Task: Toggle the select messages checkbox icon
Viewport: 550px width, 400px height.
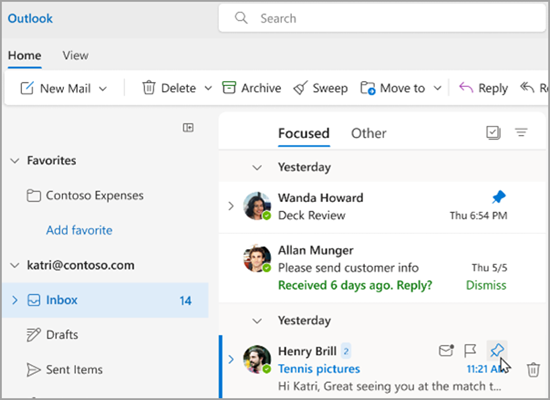Action: [493, 133]
